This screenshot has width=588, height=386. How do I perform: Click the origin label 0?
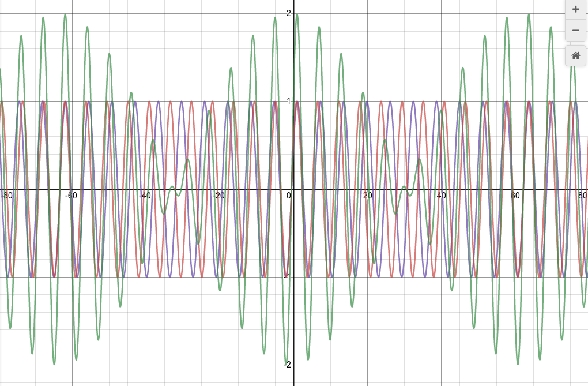coord(289,196)
